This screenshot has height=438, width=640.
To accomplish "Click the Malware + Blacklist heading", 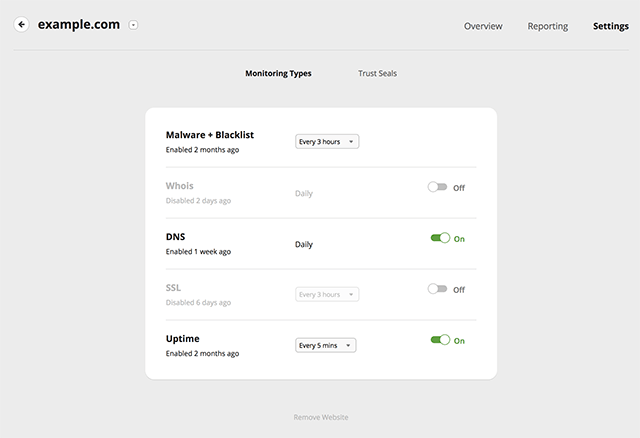I will click(210, 135).
